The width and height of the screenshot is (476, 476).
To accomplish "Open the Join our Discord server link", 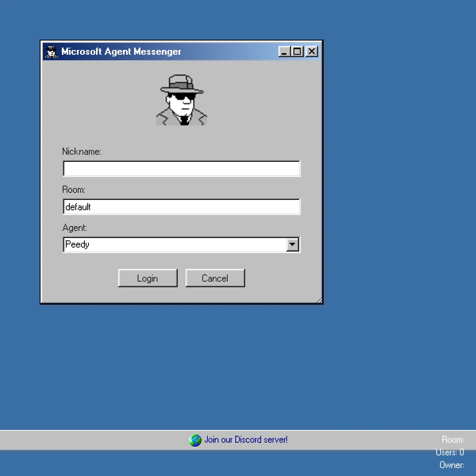I will (x=246, y=440).
